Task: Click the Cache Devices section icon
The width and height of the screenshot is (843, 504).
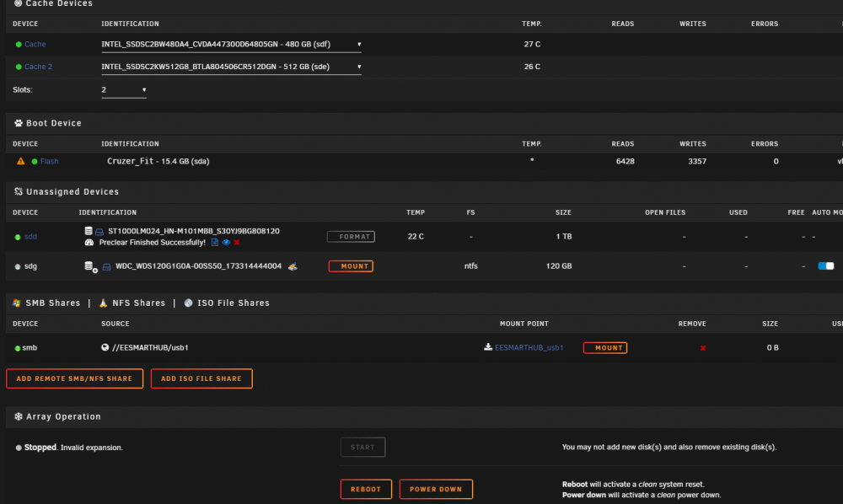Action: 19,3
